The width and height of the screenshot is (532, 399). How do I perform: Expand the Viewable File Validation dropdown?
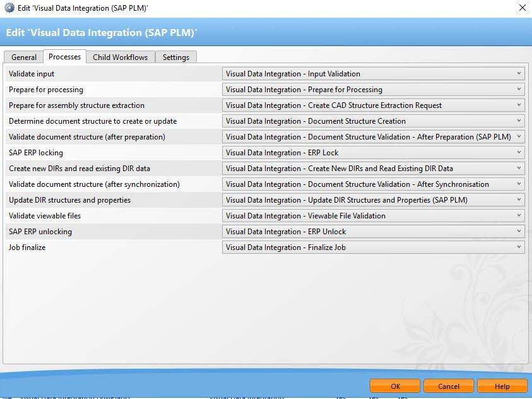[x=374, y=216]
